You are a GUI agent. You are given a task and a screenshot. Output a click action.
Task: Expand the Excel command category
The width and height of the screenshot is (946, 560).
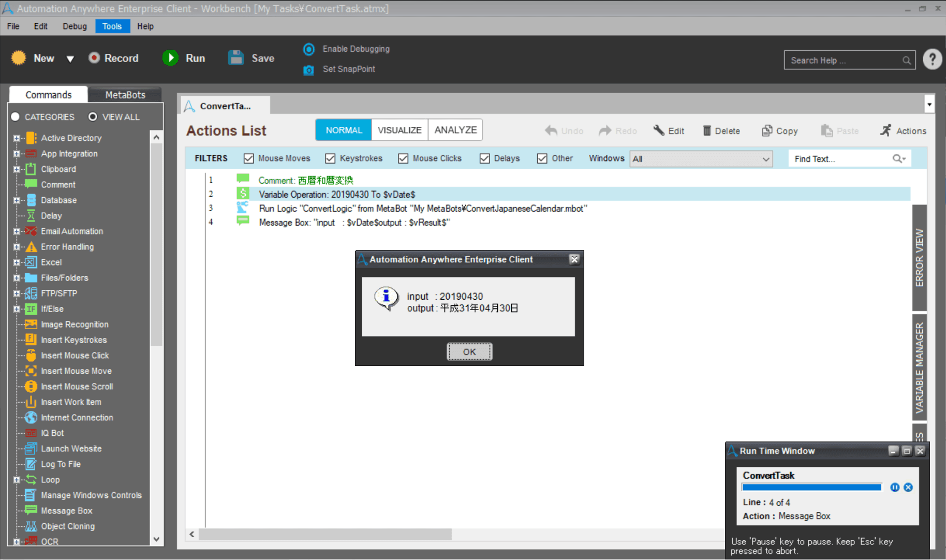17,262
